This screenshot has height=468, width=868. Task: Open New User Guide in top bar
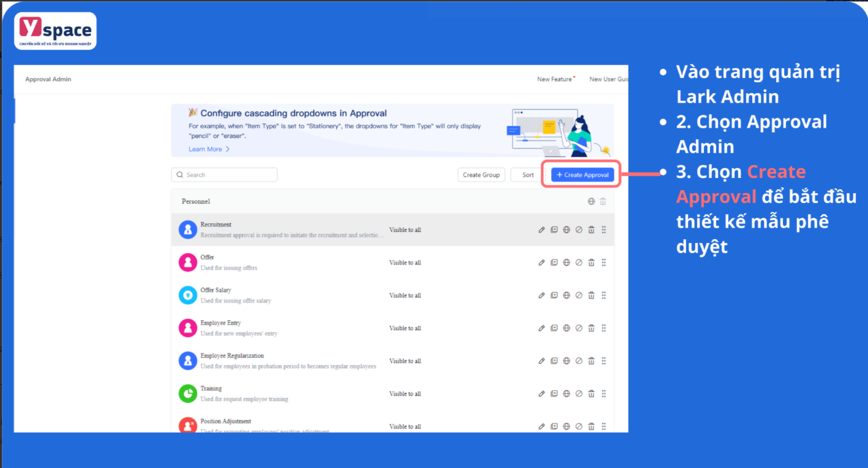coord(609,79)
